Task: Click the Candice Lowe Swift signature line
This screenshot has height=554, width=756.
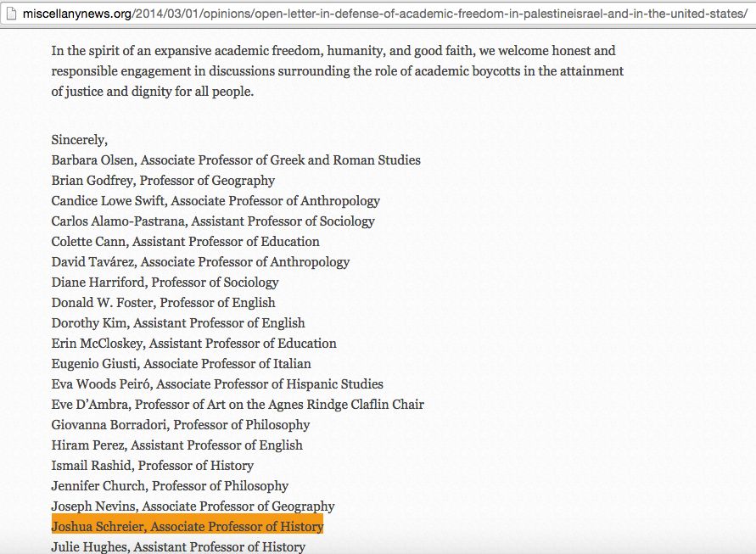Action: tap(216, 201)
